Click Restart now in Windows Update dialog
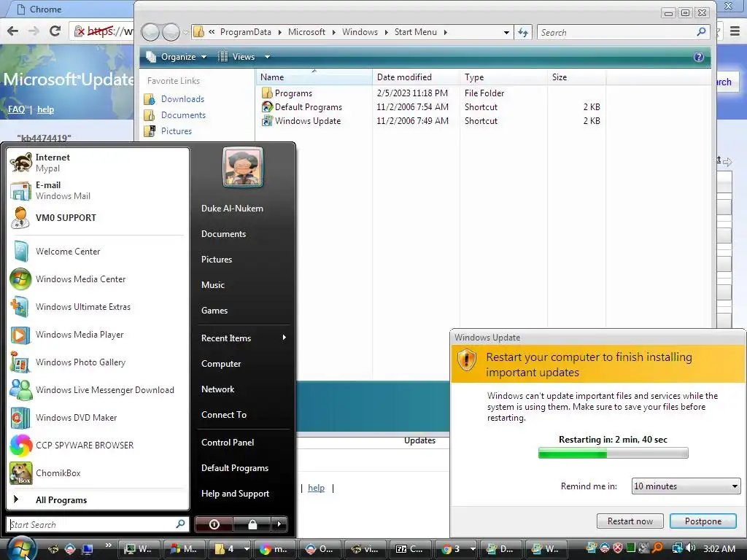Screen dimensions: 747x560 click(x=630, y=521)
